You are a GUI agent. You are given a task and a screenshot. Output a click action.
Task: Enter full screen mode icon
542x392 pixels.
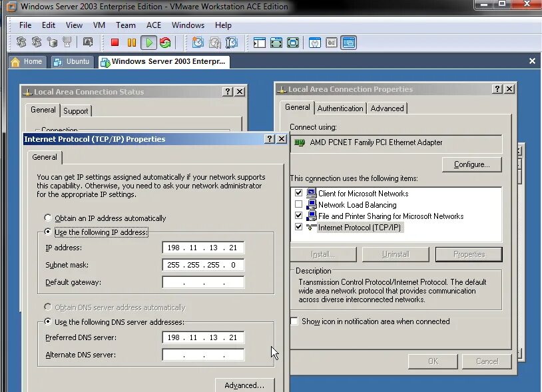click(x=293, y=43)
